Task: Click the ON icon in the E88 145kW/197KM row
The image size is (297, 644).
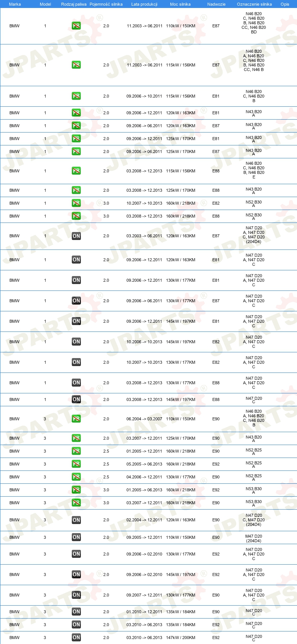Action: click(x=76, y=399)
